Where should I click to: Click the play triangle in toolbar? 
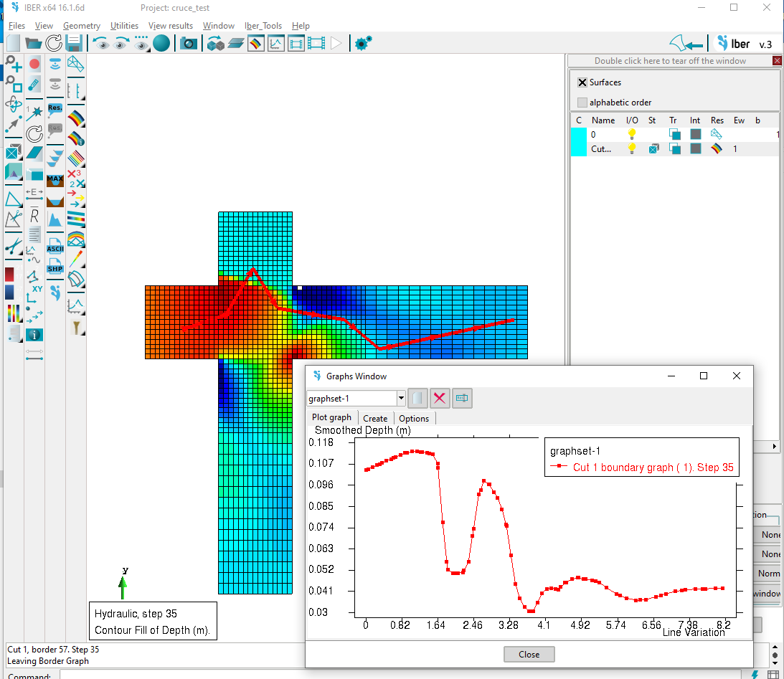pos(336,44)
